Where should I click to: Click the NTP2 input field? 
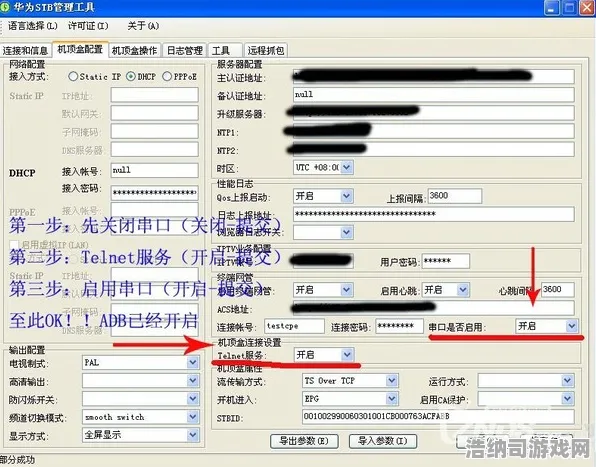coord(434,149)
